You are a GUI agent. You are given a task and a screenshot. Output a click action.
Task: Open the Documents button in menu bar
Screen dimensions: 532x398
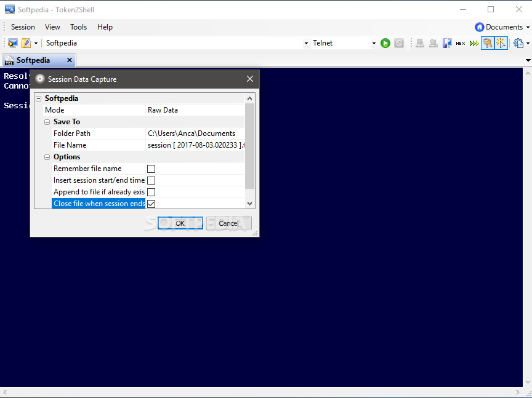[499, 27]
